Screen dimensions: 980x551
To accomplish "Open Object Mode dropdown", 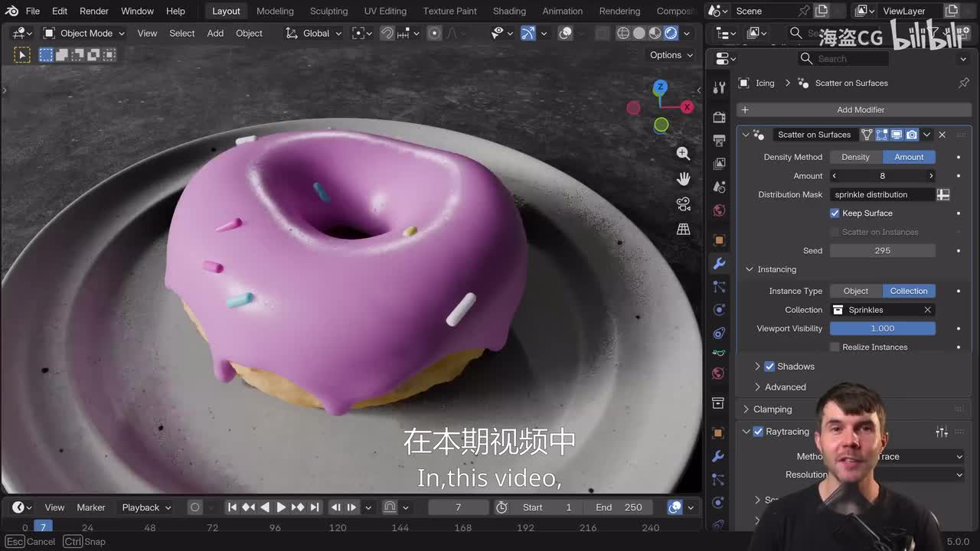I will [x=83, y=33].
